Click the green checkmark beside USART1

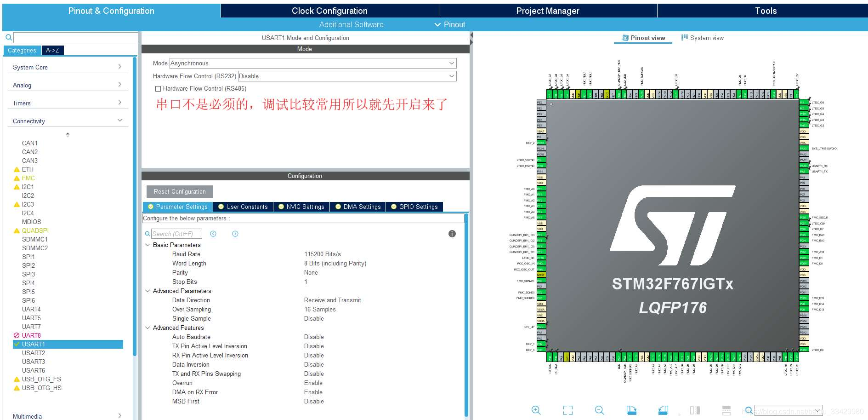point(17,344)
